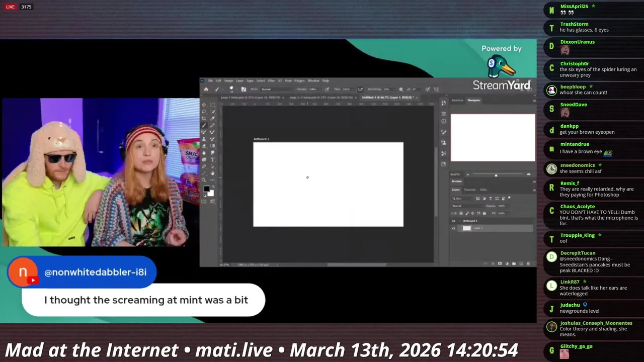Toggle visibility of Layer 1
The image size is (644, 362).
453,228
